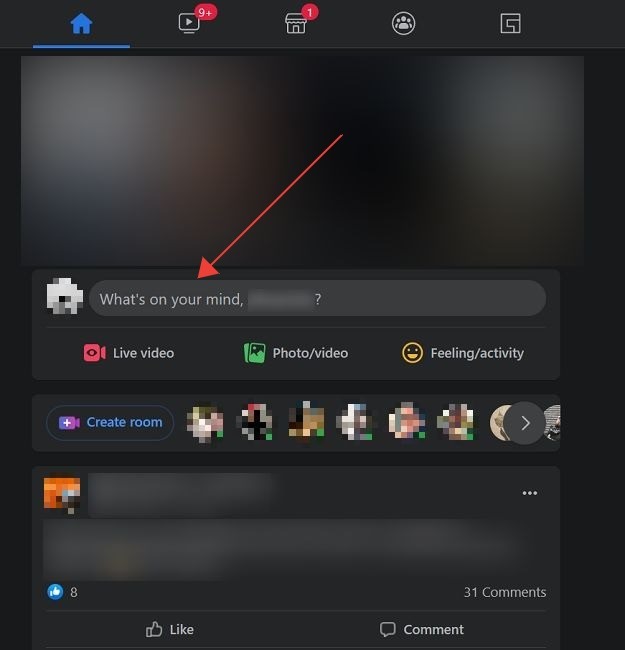Click the green Photo/video icon
This screenshot has height=650, width=625.
[254, 353]
